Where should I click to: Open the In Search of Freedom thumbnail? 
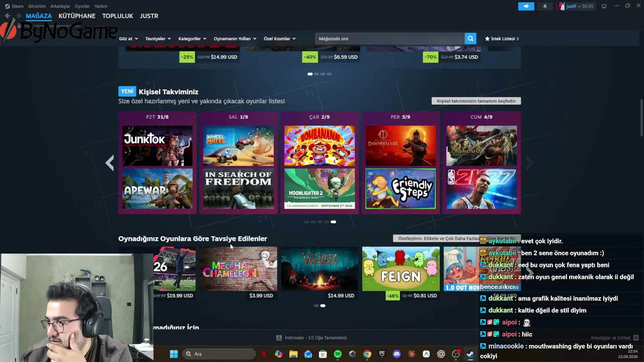point(238,189)
